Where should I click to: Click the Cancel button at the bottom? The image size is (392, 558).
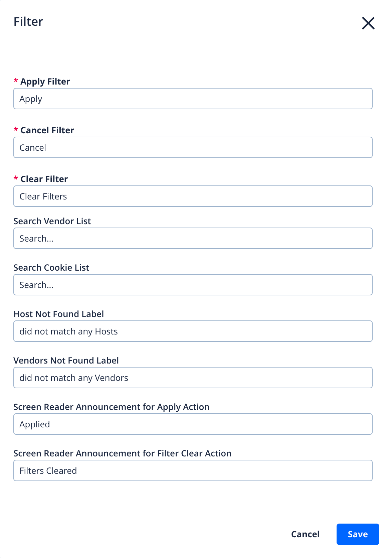point(305,534)
